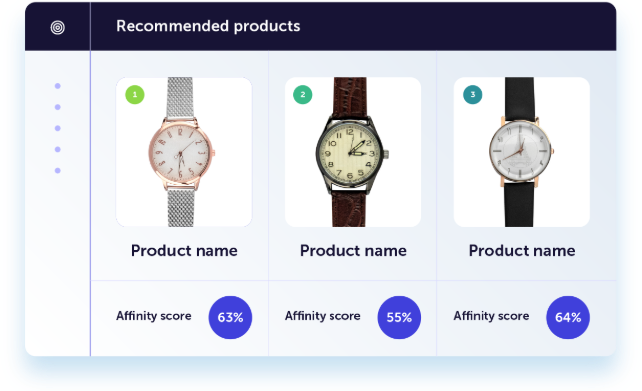Select the first sidebar dot

tap(58, 86)
